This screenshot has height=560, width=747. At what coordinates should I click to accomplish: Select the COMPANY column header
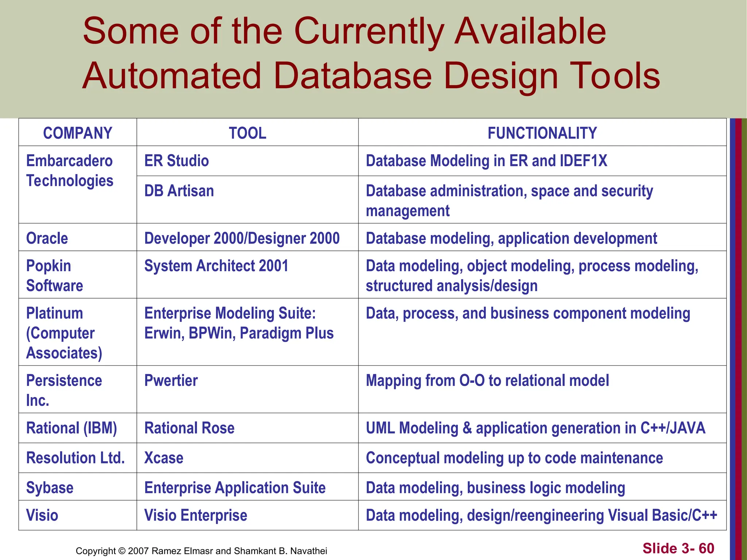(78, 133)
